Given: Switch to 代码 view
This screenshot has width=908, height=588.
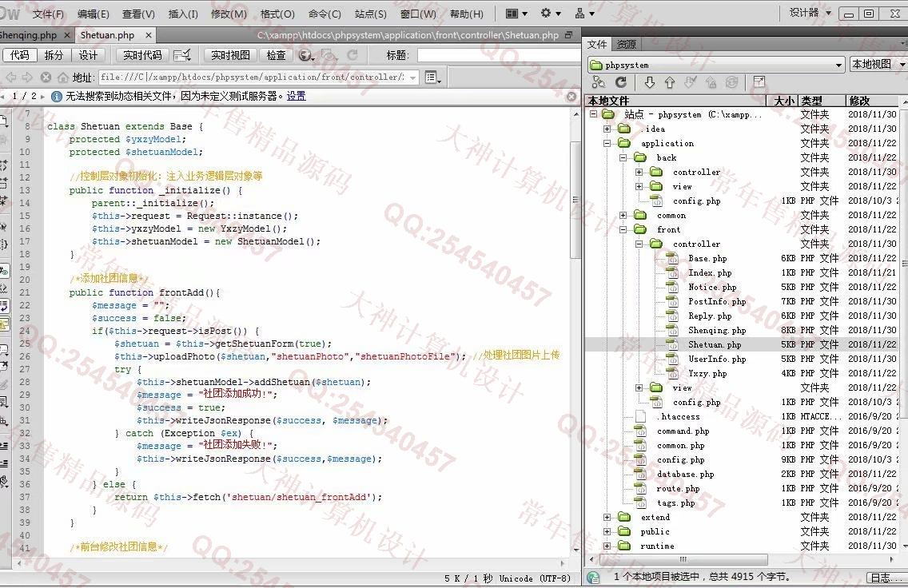Looking at the screenshot, I should point(20,55).
